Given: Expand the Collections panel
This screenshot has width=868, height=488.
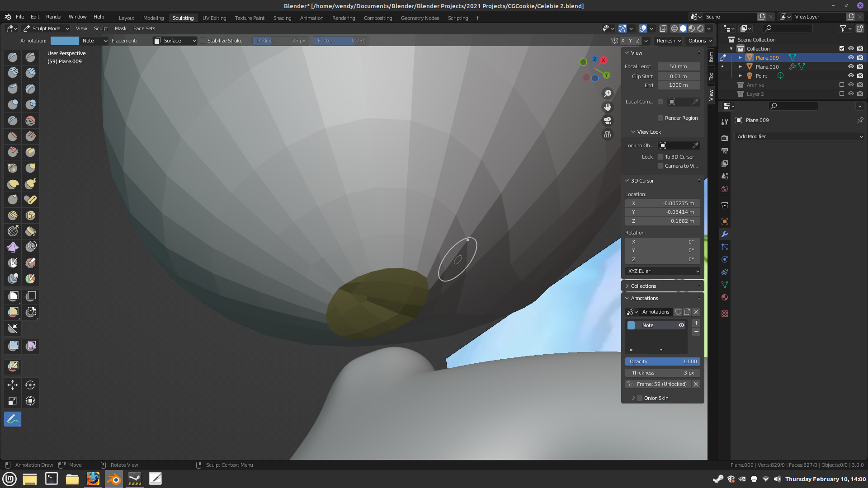Looking at the screenshot, I should click(643, 286).
